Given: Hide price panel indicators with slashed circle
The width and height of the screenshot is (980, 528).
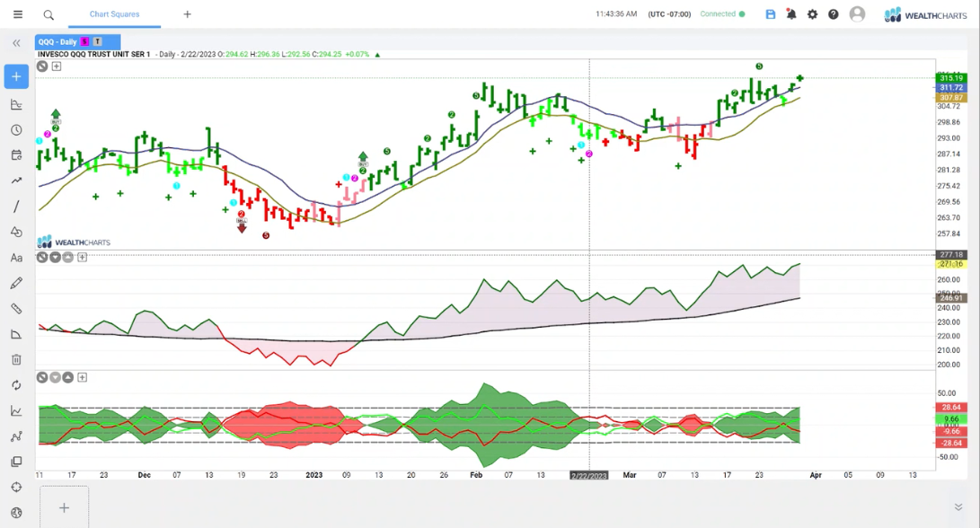Looking at the screenshot, I should [x=42, y=66].
